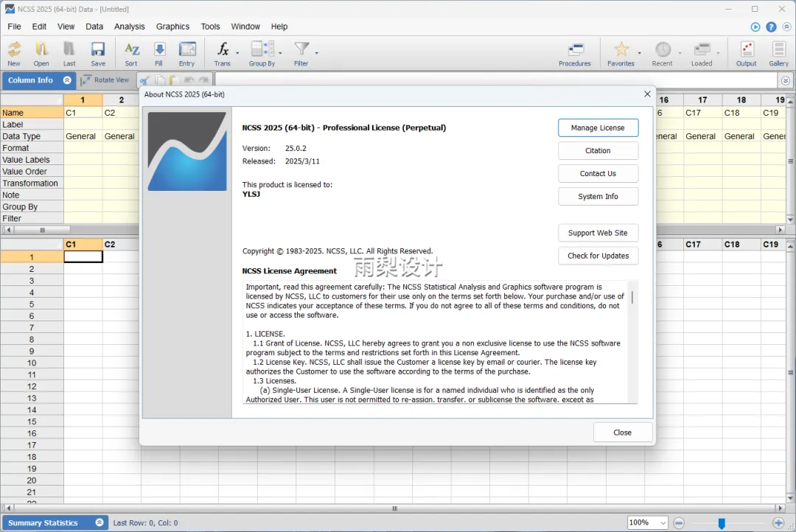The width and height of the screenshot is (796, 532).
Task: Open the Edit menu
Action: pos(39,27)
